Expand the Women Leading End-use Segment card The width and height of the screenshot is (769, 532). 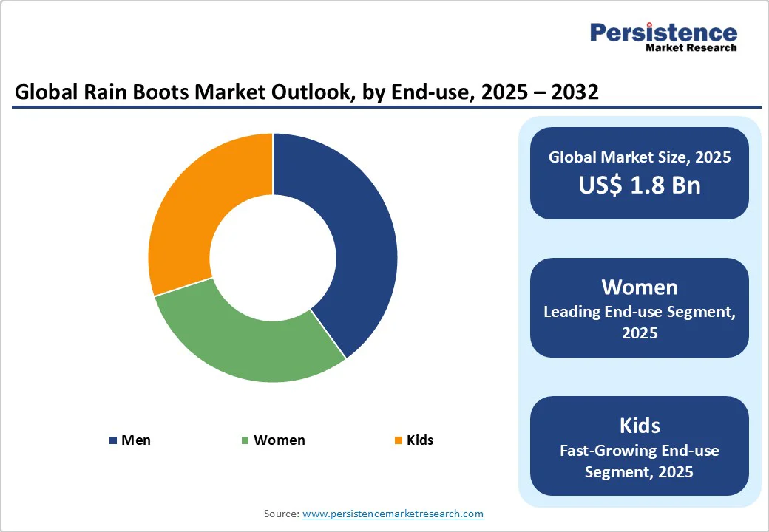tap(640, 307)
